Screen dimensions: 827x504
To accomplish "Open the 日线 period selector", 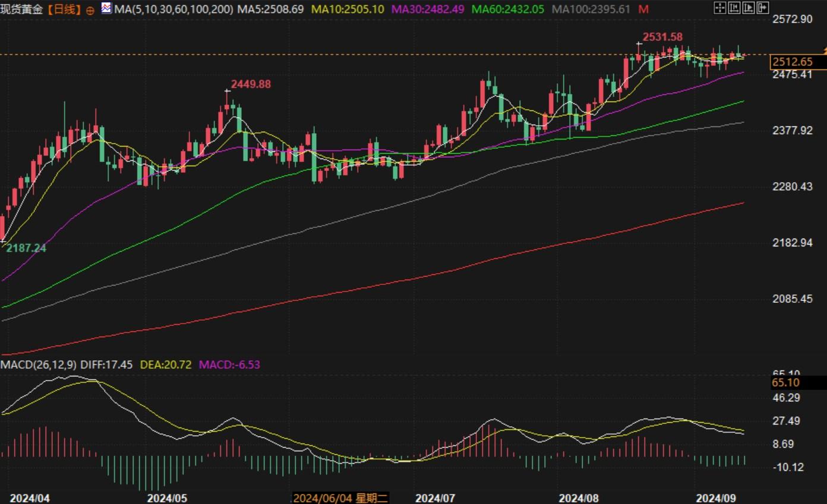I will click(x=64, y=10).
